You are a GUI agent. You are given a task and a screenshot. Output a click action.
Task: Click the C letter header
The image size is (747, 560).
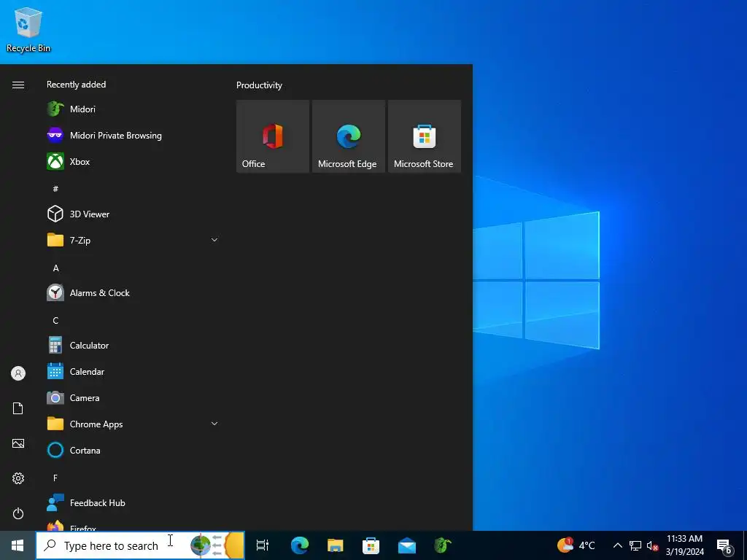[55, 321]
